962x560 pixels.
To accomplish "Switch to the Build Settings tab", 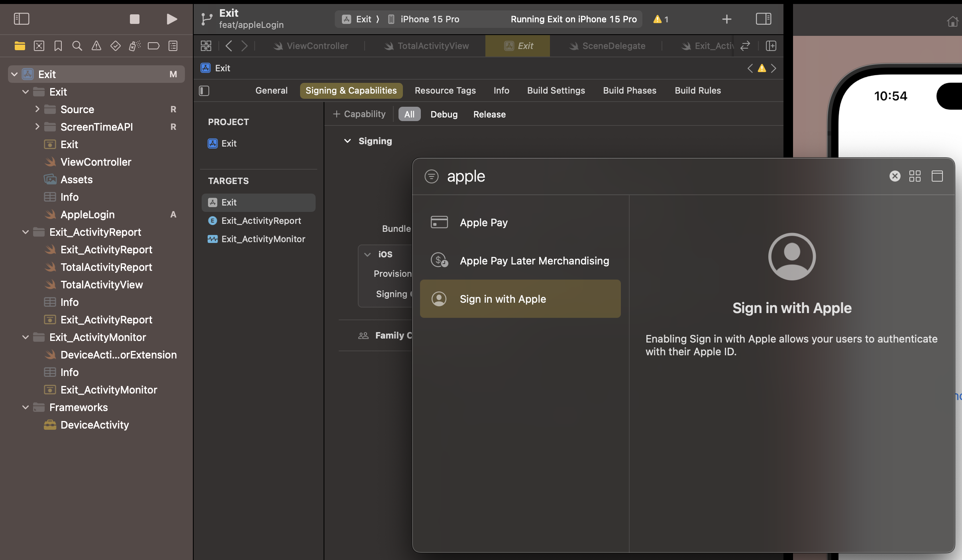I will 556,91.
